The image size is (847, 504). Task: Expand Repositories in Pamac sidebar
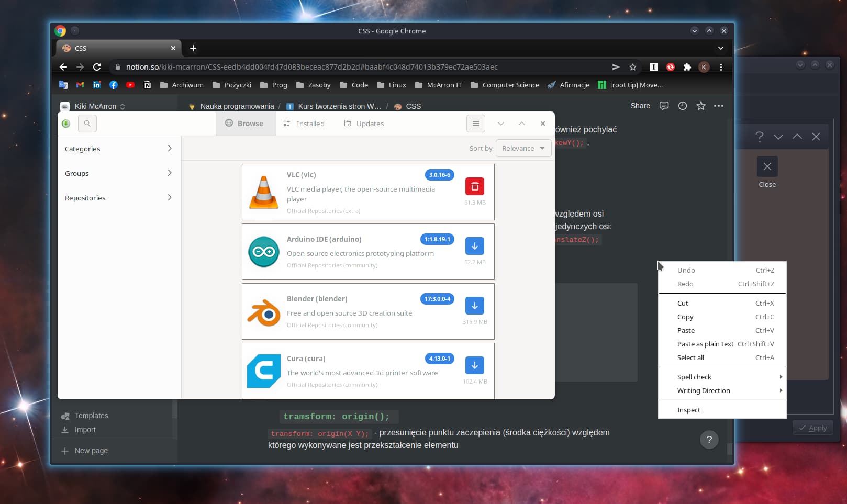(119, 198)
